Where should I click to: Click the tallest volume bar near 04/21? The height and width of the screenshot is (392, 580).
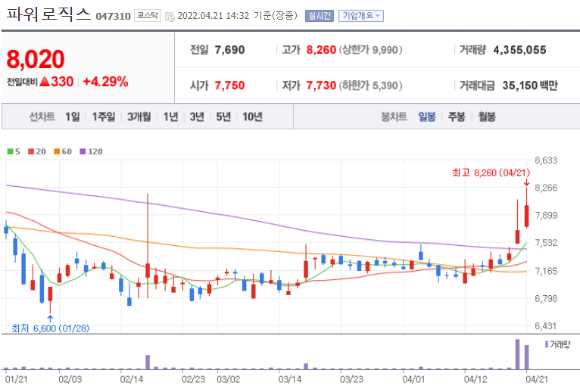coord(517,354)
